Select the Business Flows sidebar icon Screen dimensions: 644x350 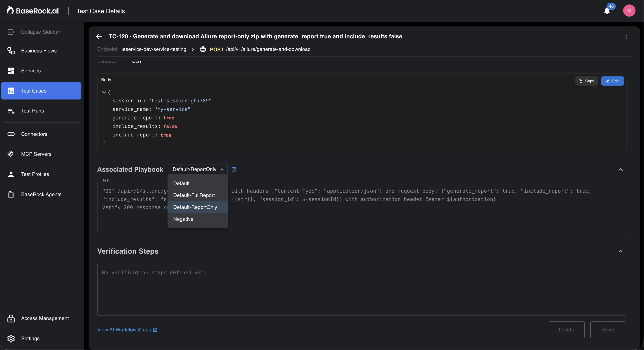pyautogui.click(x=11, y=51)
